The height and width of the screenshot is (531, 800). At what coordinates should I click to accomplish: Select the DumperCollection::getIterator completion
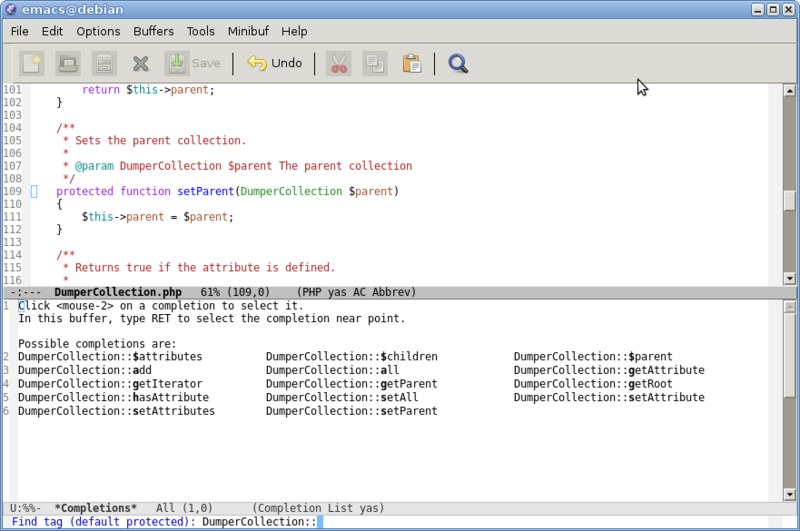pos(110,384)
